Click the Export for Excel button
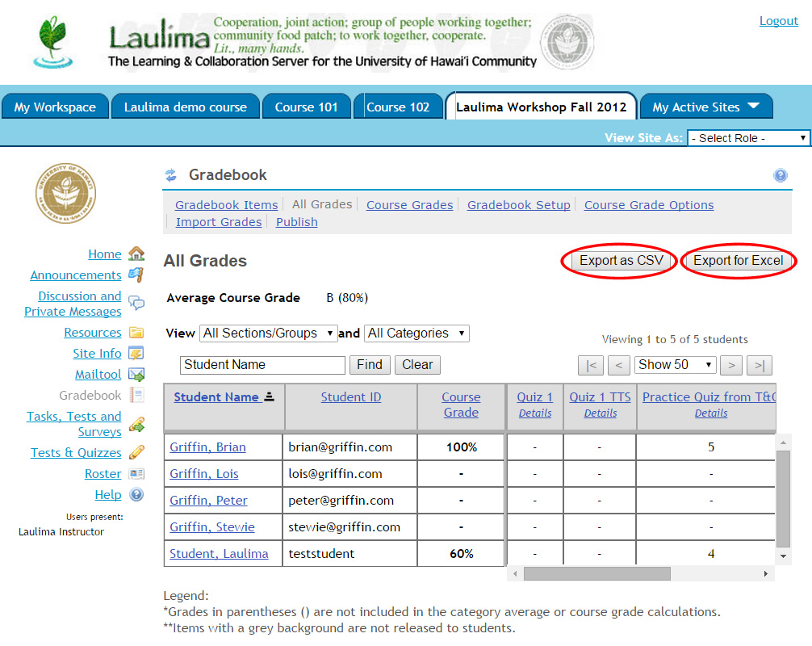Screen dimensions: 812x646 pos(738,261)
